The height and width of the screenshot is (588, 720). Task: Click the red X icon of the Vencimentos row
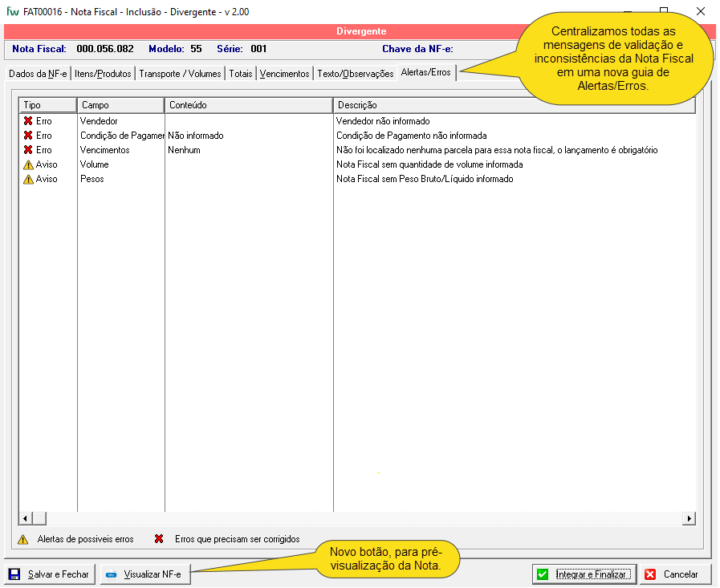(x=28, y=150)
